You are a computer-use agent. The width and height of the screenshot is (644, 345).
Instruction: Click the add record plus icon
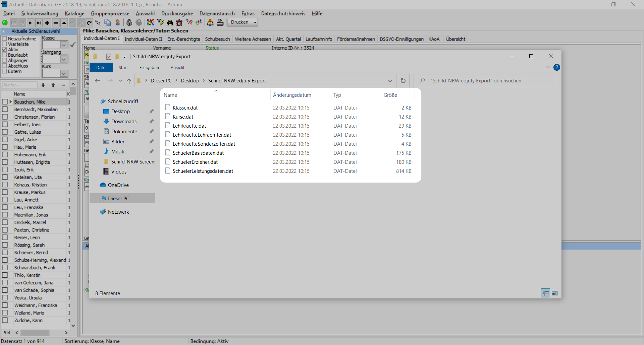[47, 22]
